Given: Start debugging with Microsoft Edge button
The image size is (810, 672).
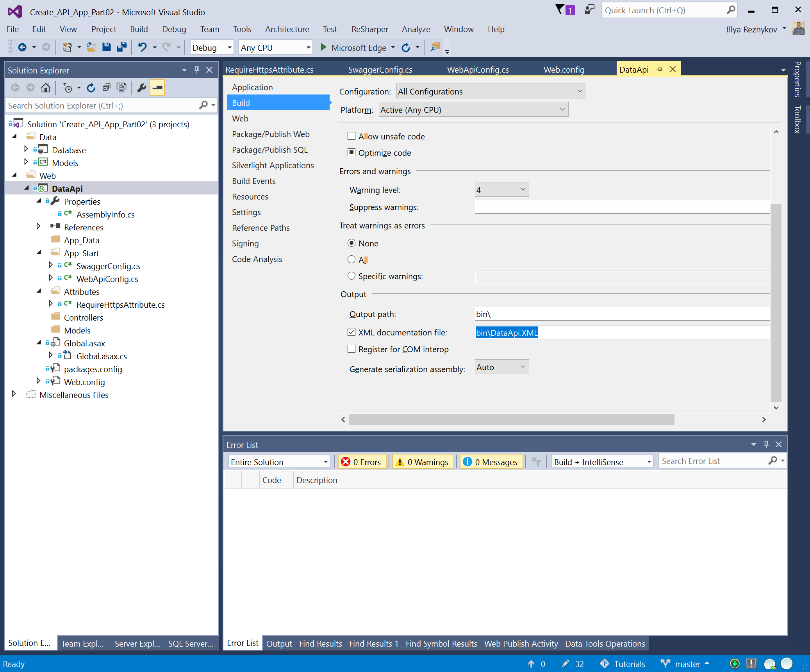Looking at the screenshot, I should coord(353,48).
